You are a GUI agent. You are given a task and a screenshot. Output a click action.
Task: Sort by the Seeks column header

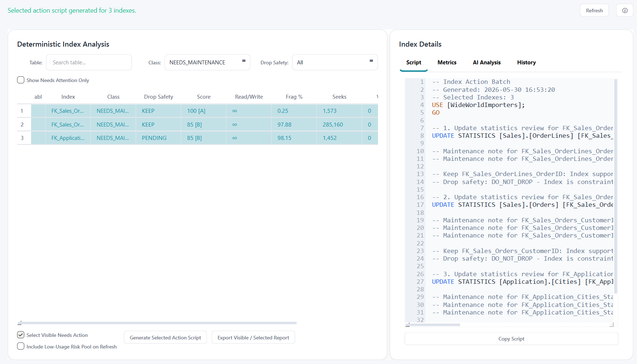[x=339, y=97]
